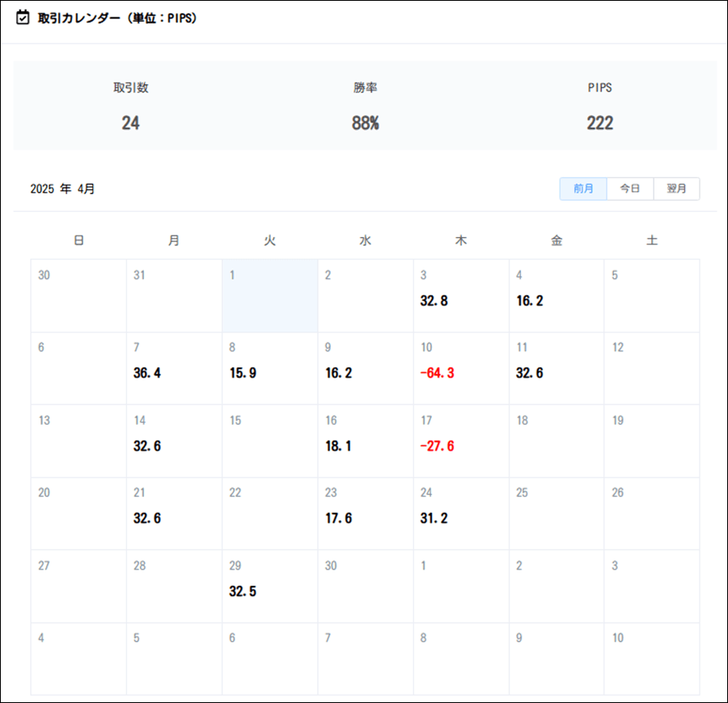The height and width of the screenshot is (703, 728).
Task: Select the April 28 calendar cell
Action: (174, 587)
